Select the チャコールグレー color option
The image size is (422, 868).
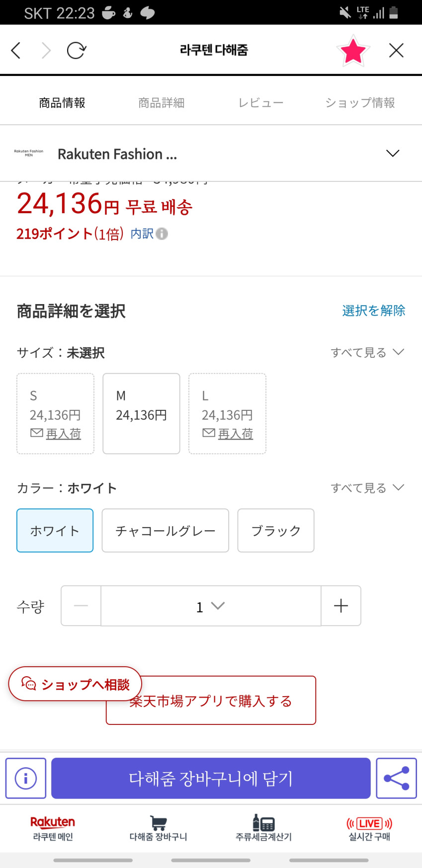click(165, 531)
